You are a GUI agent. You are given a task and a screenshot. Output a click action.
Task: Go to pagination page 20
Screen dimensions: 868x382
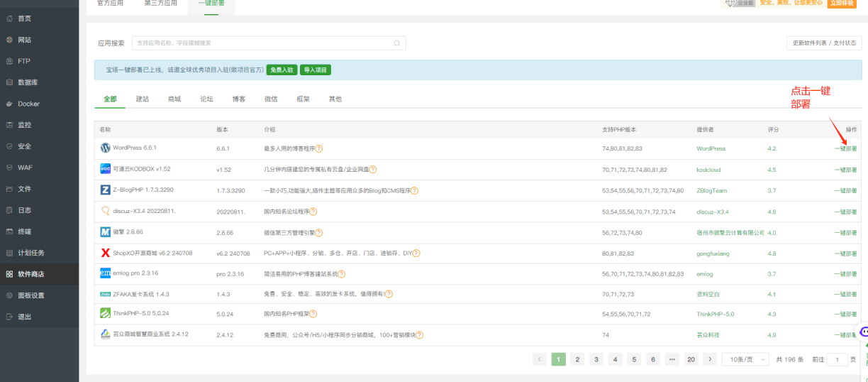pos(691,359)
